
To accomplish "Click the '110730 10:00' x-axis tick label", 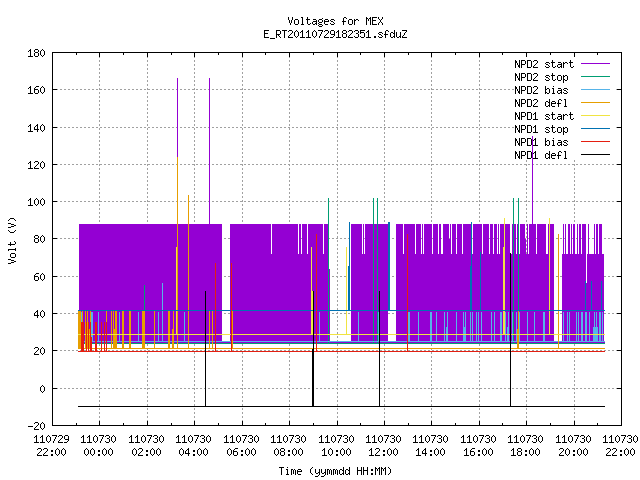I will pos(336,446).
